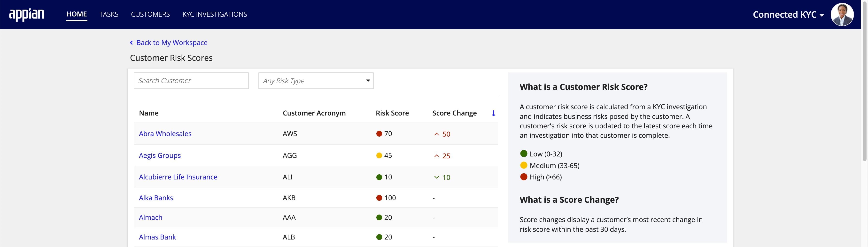Click into the Search Customer field

[x=191, y=81]
